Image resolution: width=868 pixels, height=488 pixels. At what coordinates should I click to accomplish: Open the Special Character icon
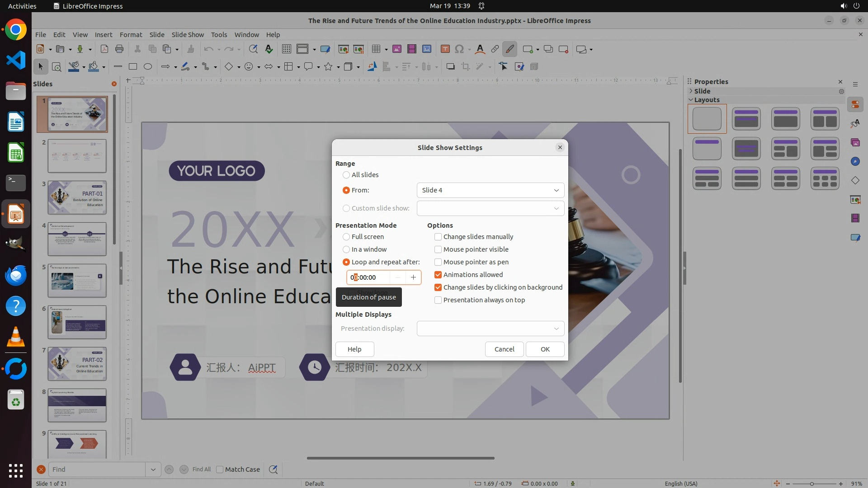click(459, 49)
